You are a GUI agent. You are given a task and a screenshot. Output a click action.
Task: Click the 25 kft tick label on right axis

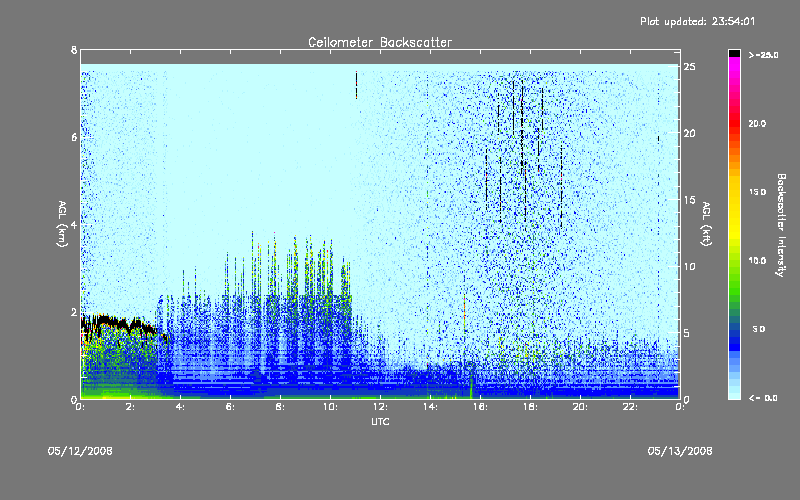[689, 67]
